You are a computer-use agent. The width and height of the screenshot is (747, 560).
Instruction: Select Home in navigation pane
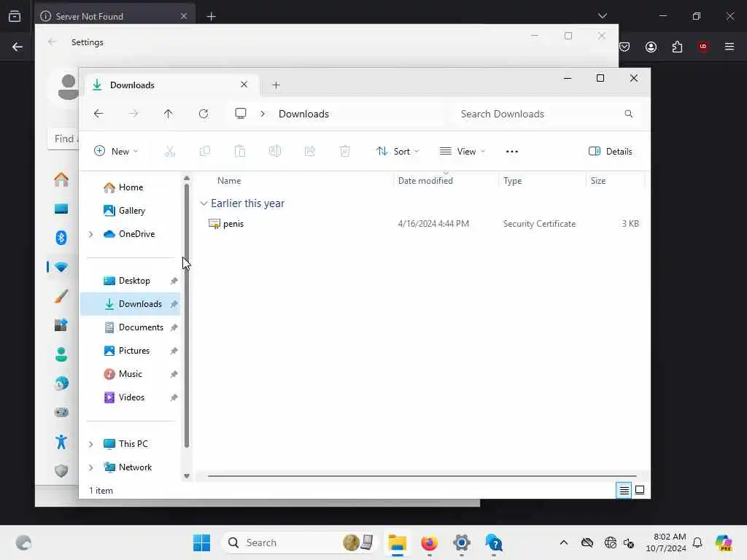click(131, 187)
